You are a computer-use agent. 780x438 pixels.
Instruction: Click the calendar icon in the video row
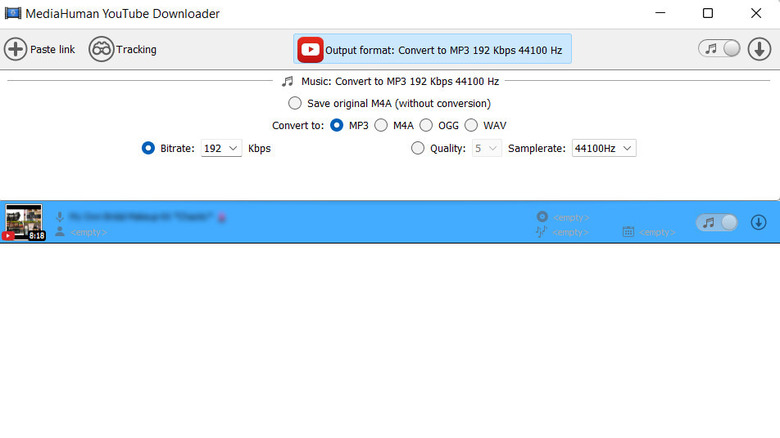click(x=628, y=232)
